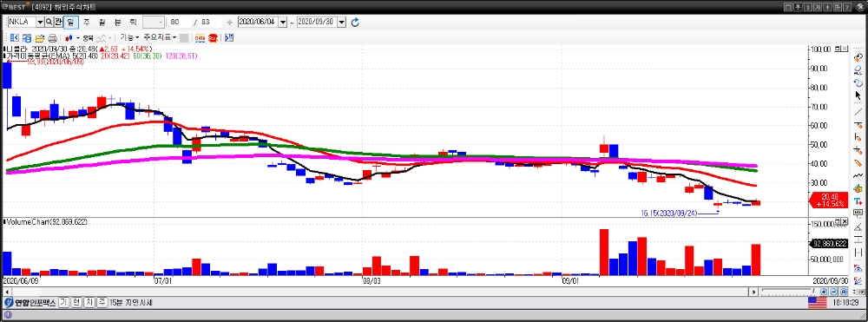Click the magnifier search icon beside NKLA

click(x=49, y=22)
